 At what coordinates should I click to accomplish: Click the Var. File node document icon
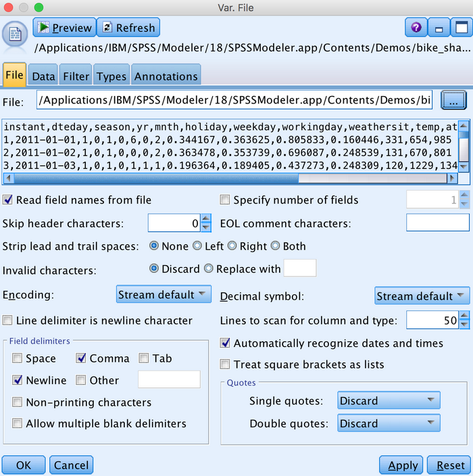[x=15, y=35]
